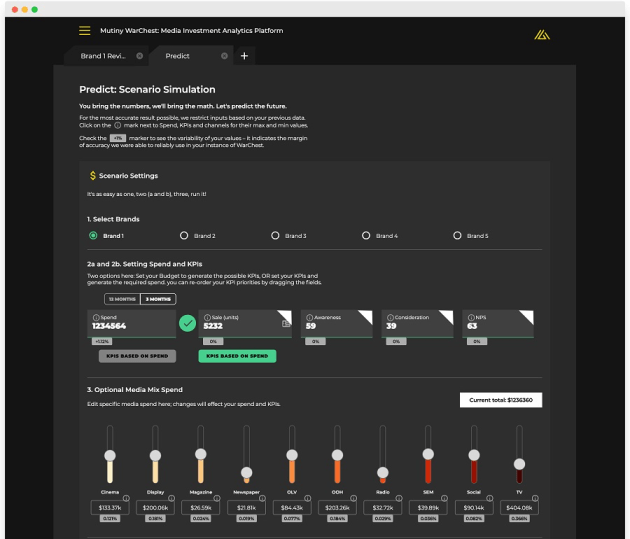Edit the OOH amount field $203.26k
Viewport: 630px width, 539px height.
[337, 508]
